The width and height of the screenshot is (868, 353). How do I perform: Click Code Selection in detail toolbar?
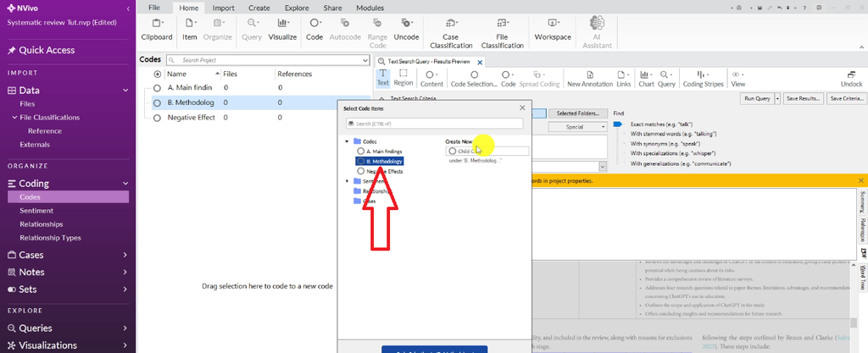pos(474,79)
